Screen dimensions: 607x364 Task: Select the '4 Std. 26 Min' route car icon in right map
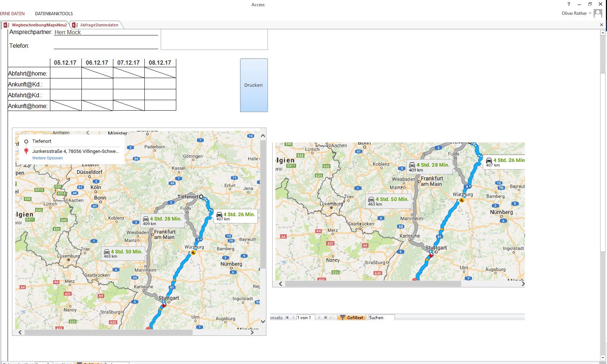(489, 160)
